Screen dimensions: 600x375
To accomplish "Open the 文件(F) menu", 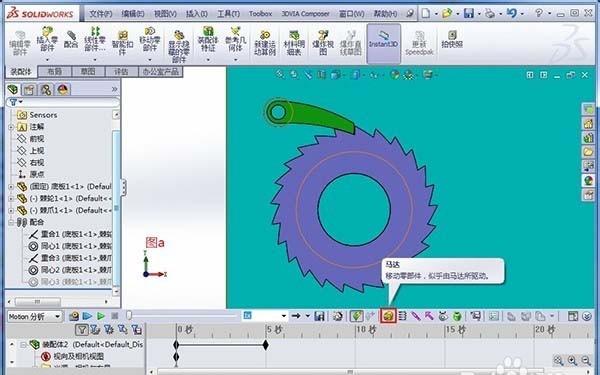I will 100,14.
